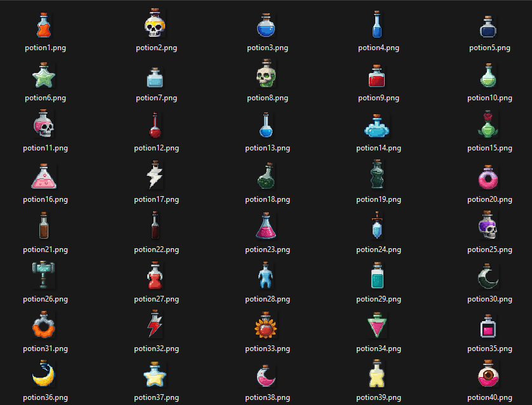The width and height of the screenshot is (532, 405).
Task: Choose the green flask potion10 icon
Action: 488,76
